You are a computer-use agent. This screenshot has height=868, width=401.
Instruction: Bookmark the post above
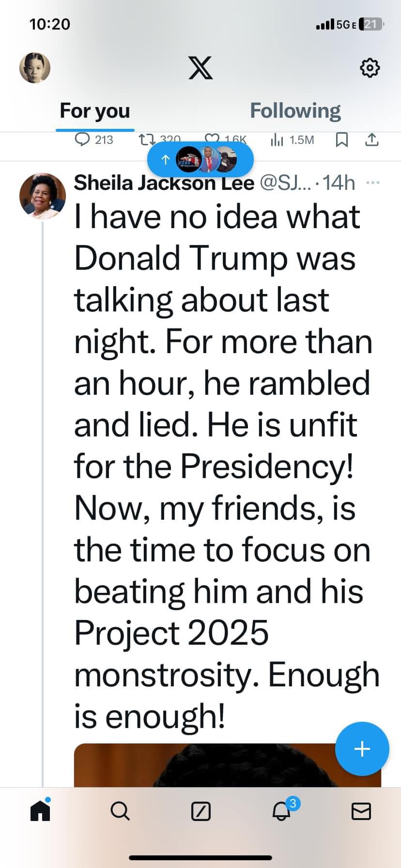pyautogui.click(x=342, y=140)
